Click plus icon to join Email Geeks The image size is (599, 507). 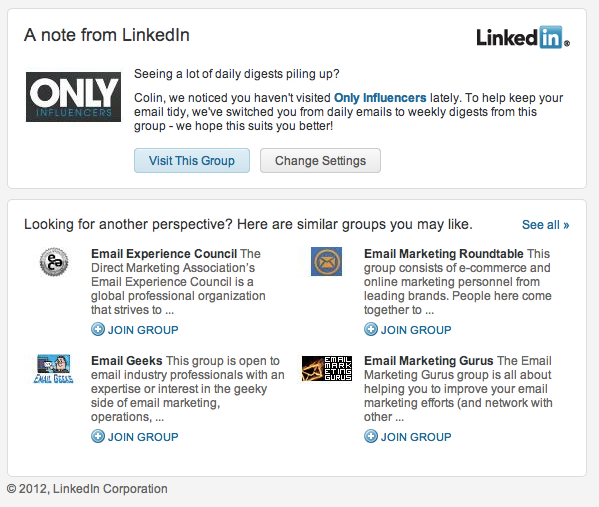tap(98, 436)
